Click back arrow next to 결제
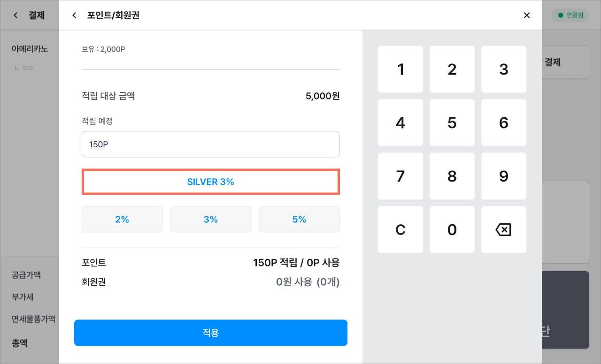Viewport: 601px width, 364px height. [x=15, y=15]
